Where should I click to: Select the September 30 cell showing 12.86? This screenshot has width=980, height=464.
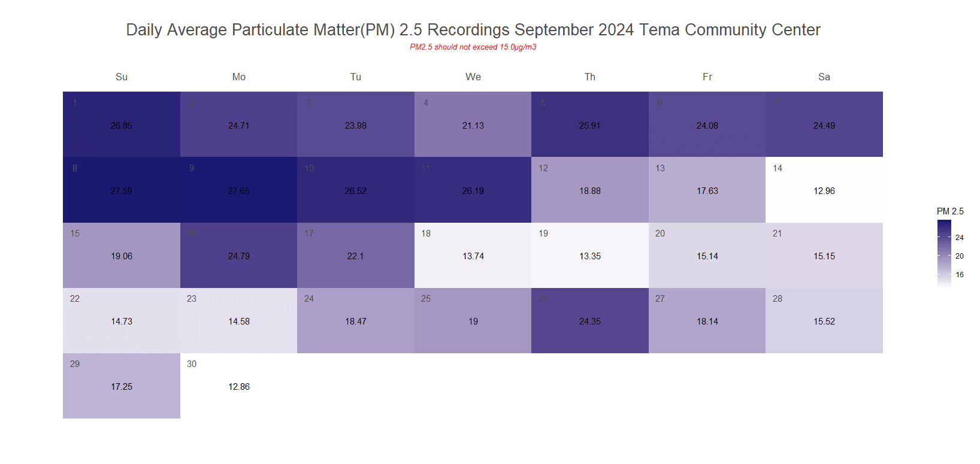click(x=238, y=386)
